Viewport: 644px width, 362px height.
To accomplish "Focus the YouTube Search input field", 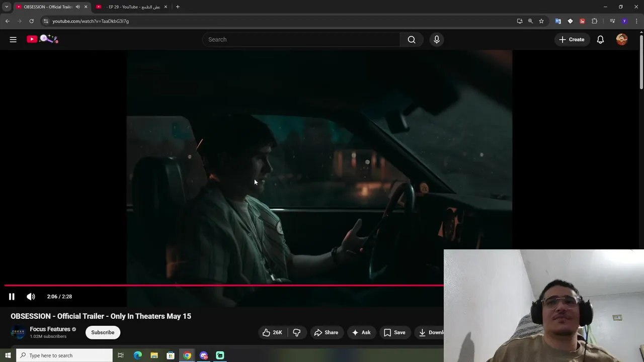I will click(302, 39).
